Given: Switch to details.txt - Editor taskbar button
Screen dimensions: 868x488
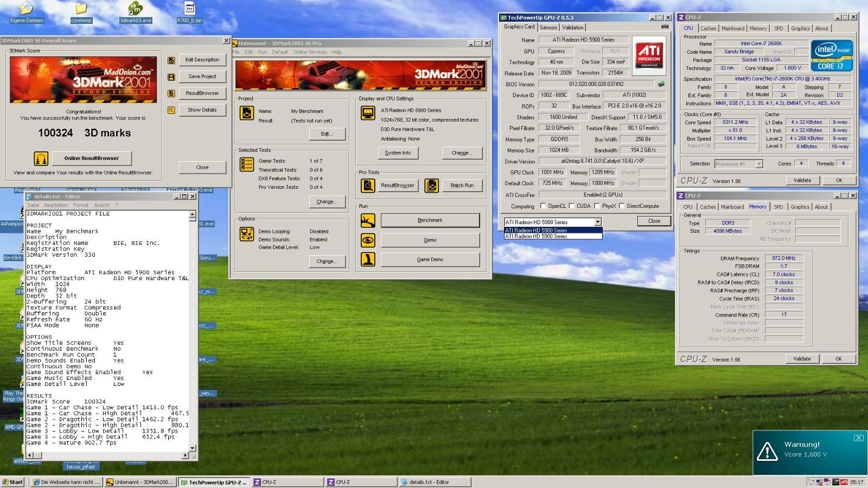Looking at the screenshot, I should point(435,482).
